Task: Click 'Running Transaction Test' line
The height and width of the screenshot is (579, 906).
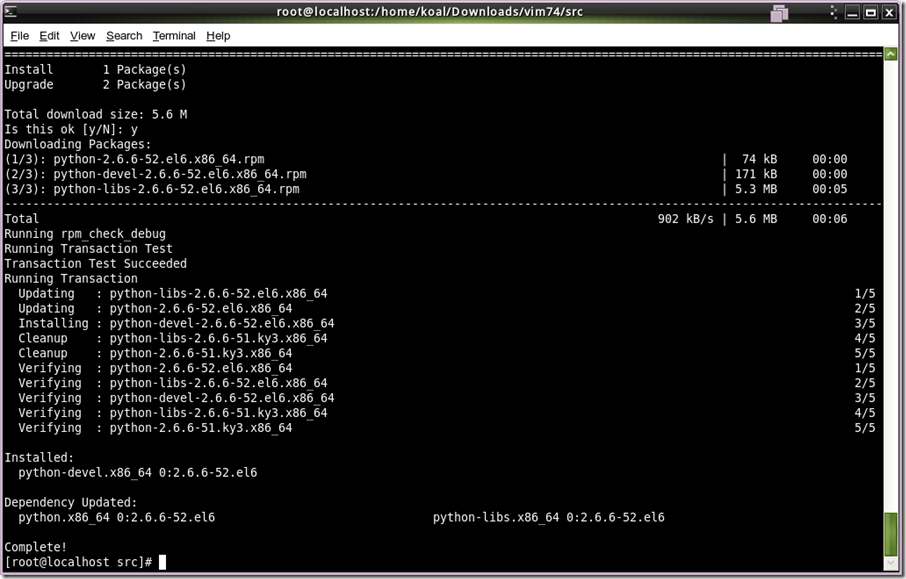Action: pos(88,248)
